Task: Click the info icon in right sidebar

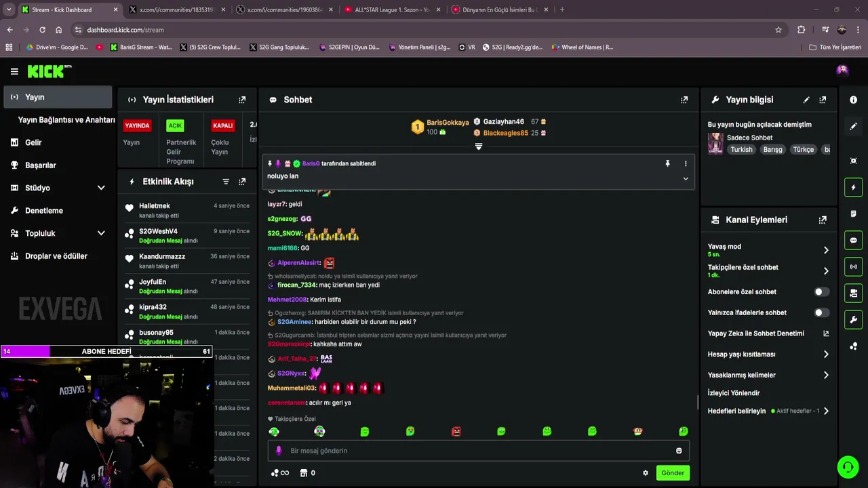Action: 853,100
